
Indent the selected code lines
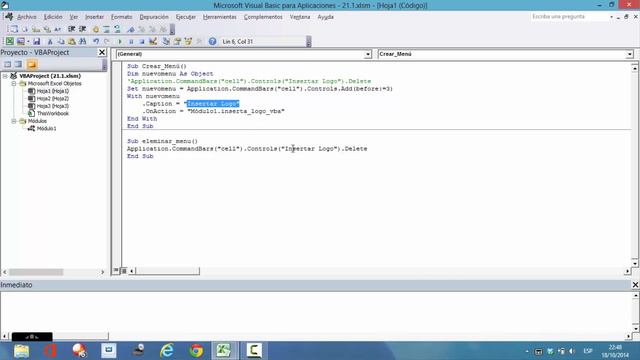tap(71, 29)
